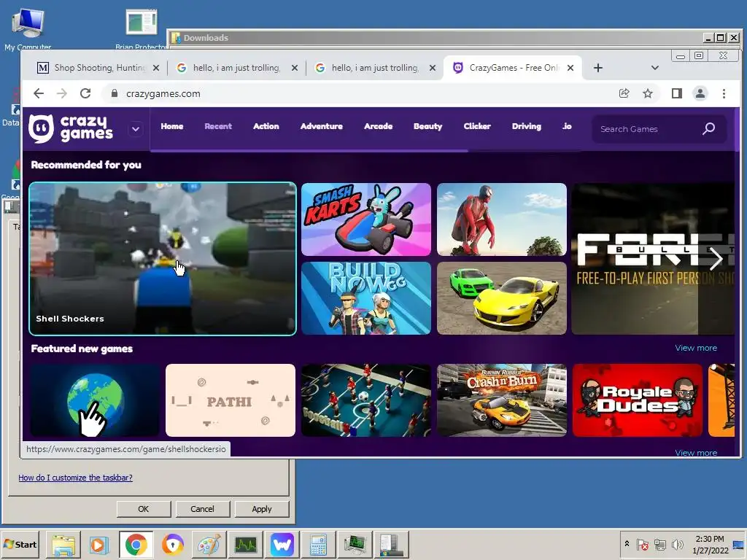
Task: Close the CrazyGames tab
Action: (x=570, y=68)
